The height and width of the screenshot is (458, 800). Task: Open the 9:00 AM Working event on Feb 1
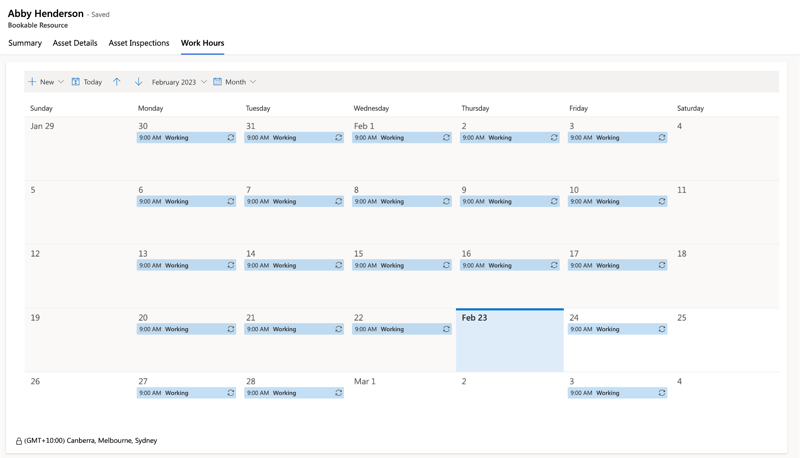pyautogui.click(x=402, y=138)
